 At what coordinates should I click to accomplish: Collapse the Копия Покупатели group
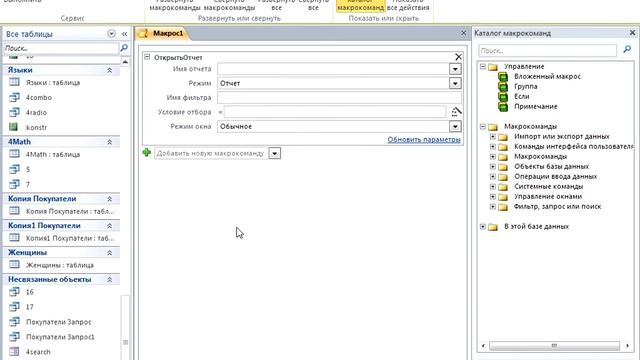(109, 199)
